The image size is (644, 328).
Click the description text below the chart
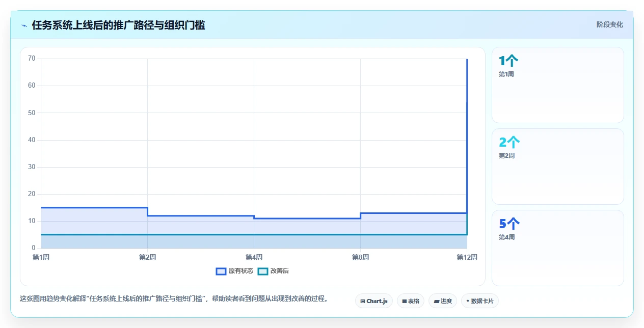pyautogui.click(x=173, y=298)
